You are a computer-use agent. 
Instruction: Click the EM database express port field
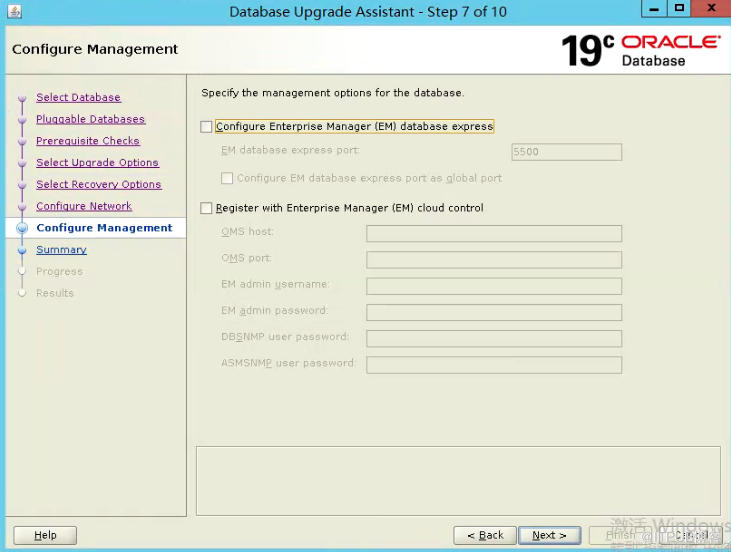pos(566,152)
